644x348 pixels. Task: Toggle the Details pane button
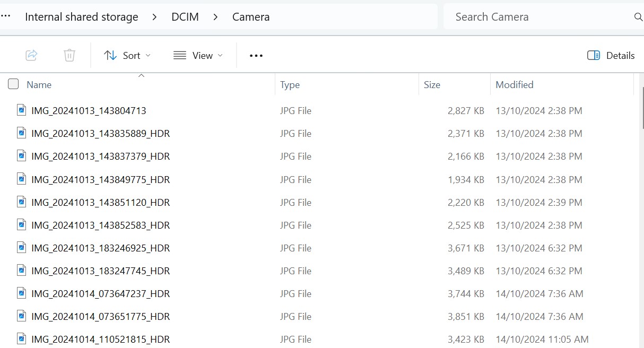[611, 55]
